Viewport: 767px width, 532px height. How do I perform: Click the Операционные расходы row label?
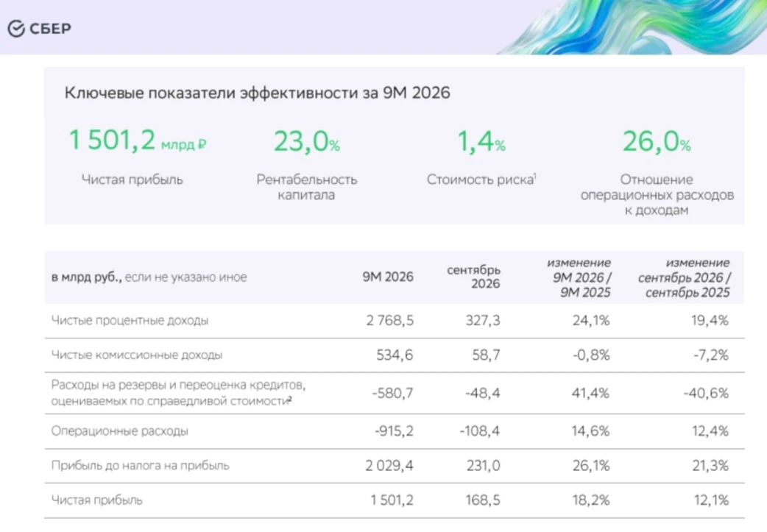(120, 431)
